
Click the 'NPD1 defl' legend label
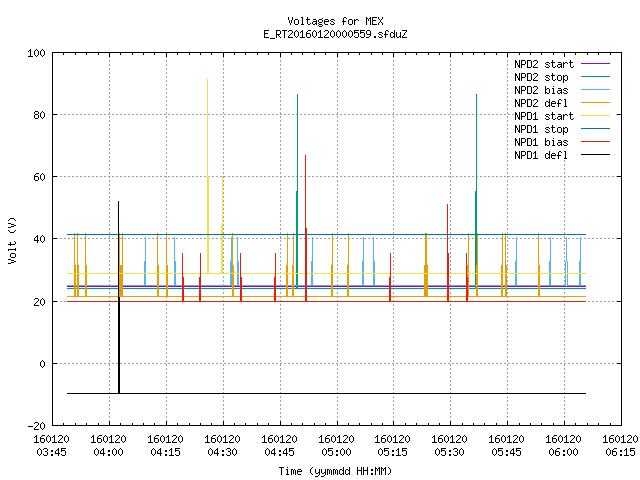click(541, 156)
